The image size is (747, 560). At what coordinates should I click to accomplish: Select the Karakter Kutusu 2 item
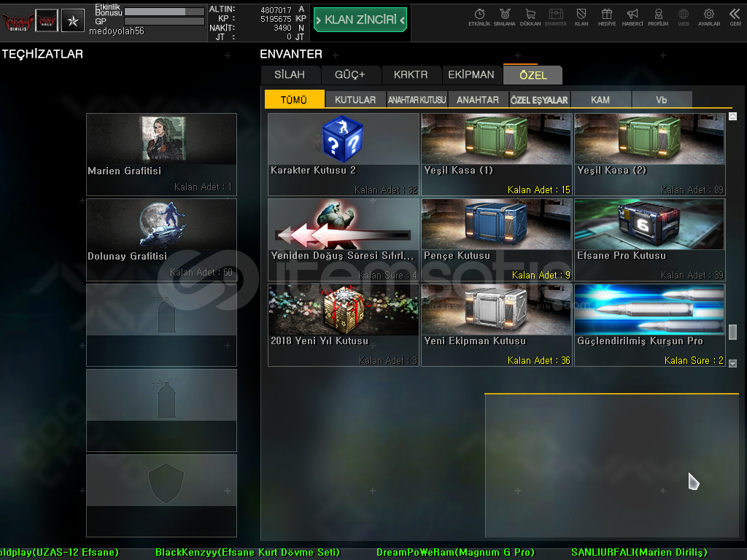point(344,155)
